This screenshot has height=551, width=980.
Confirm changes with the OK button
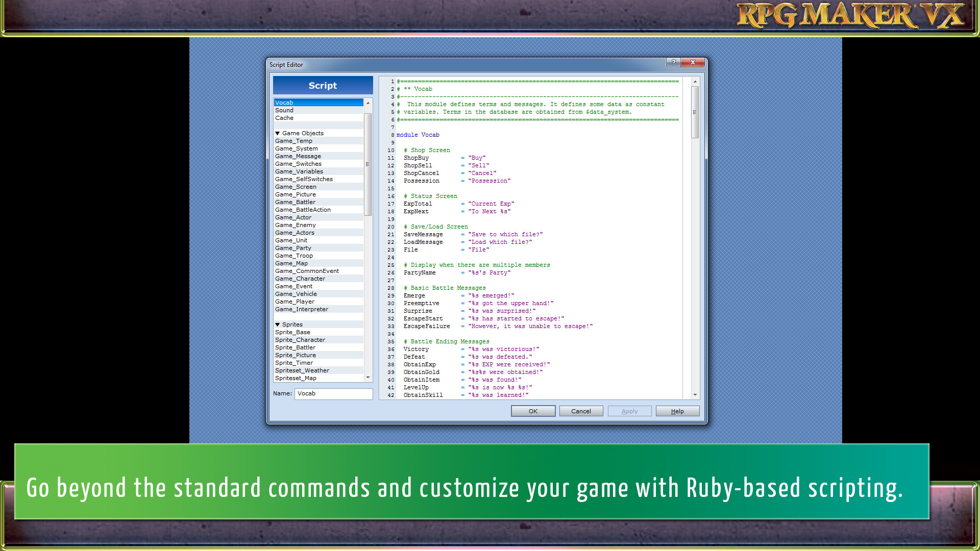coord(533,411)
